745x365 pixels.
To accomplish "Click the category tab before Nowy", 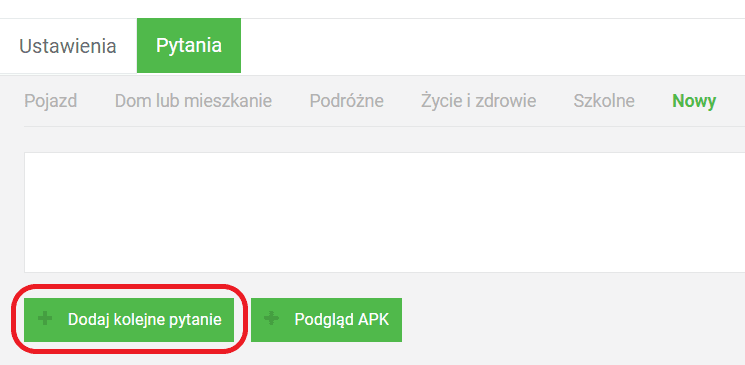I will 604,101.
